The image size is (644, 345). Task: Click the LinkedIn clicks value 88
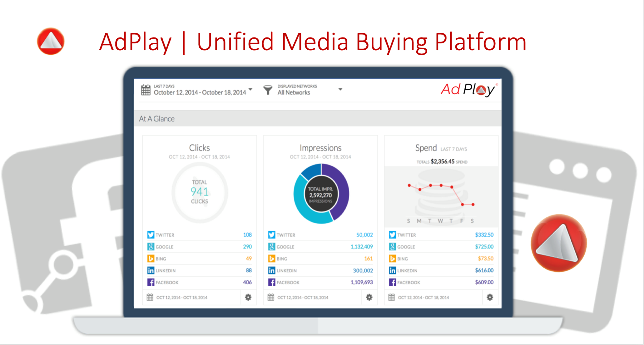pos(249,271)
